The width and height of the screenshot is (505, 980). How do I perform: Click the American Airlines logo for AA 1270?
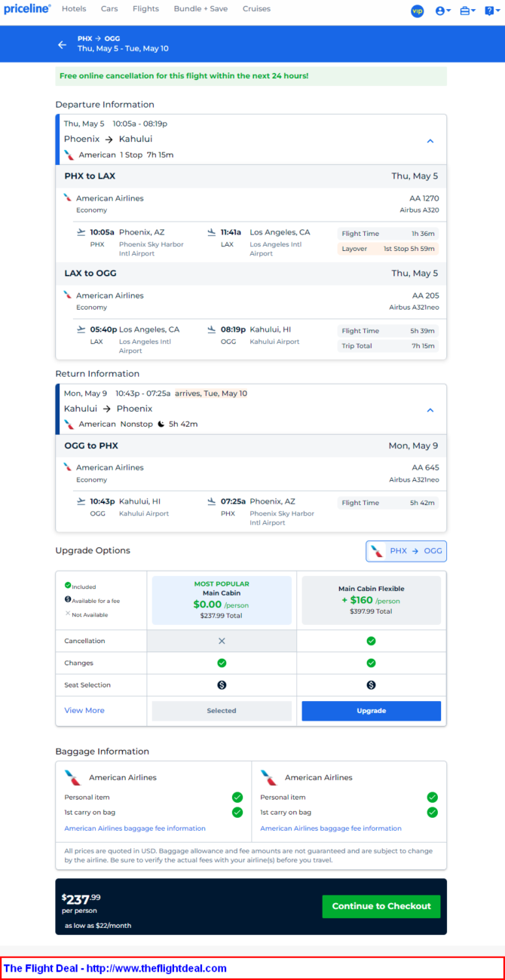pos(68,198)
